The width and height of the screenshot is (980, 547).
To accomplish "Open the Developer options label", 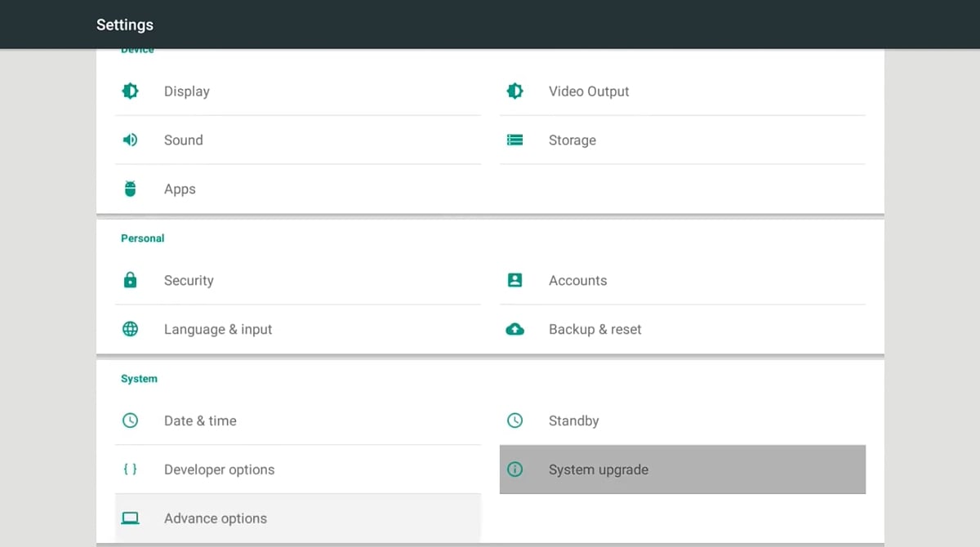I will pos(219,470).
